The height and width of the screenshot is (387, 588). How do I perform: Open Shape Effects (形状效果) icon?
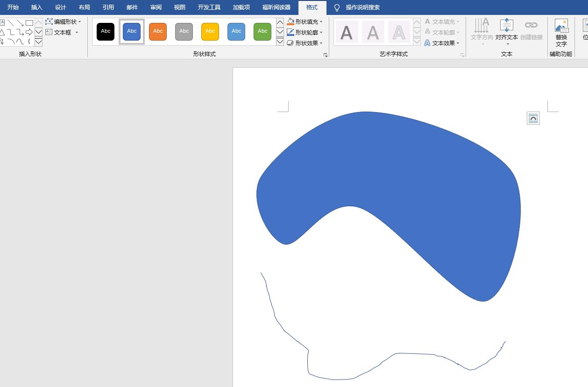point(290,43)
